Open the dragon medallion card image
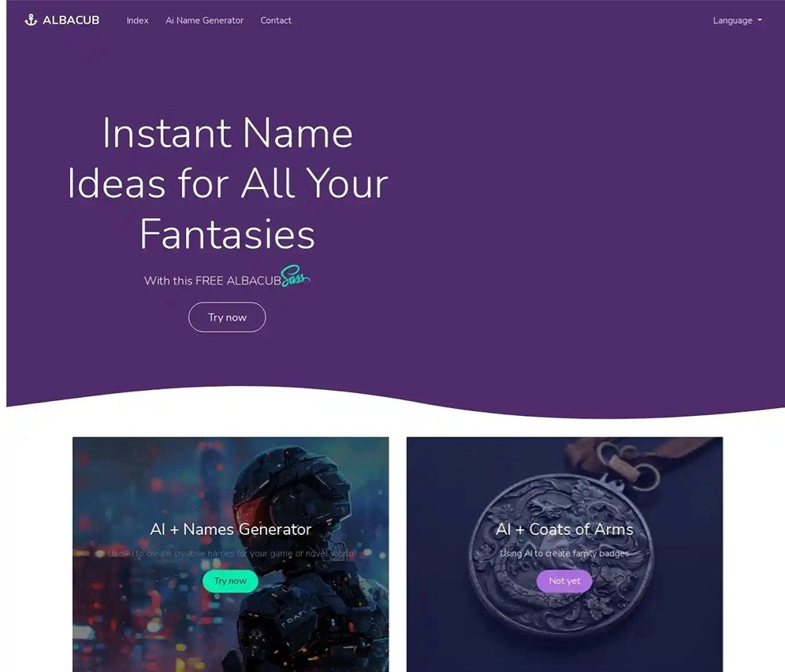785x672 pixels. tap(565, 555)
